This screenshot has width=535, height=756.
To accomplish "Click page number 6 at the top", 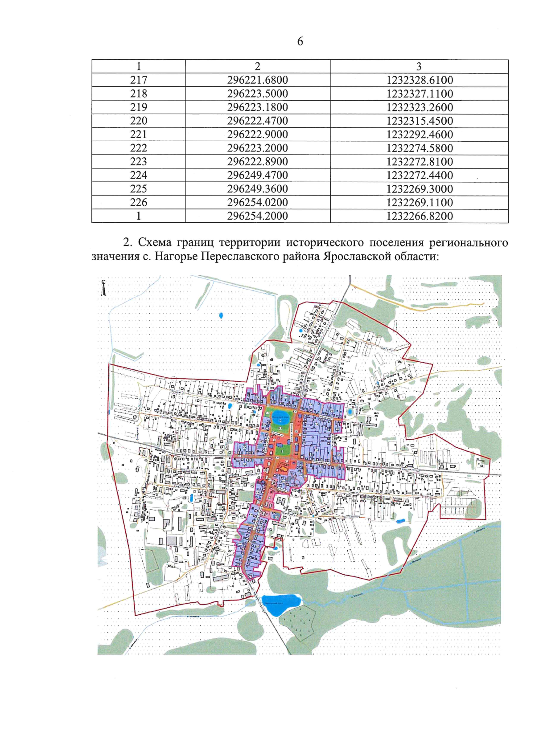I will [300, 41].
